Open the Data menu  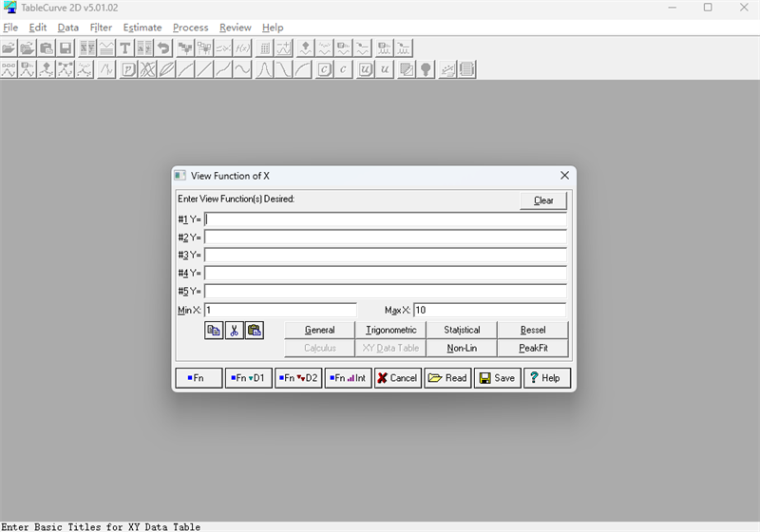tap(67, 28)
